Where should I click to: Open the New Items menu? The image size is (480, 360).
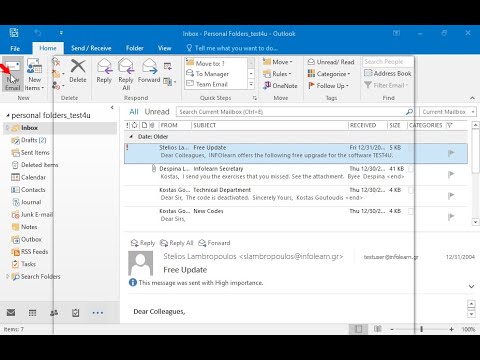click(x=34, y=75)
